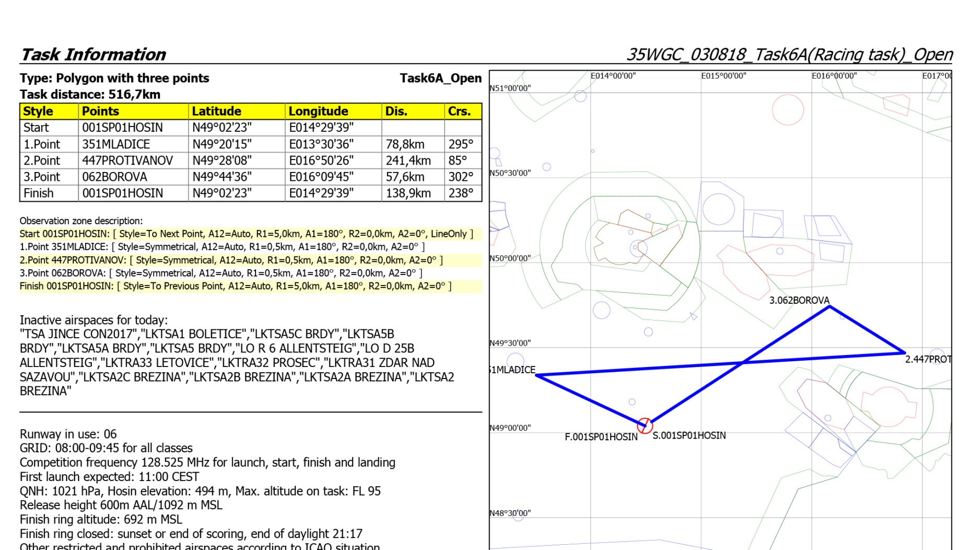Select the Longitude column header
980x550 pixels.
click(318, 111)
